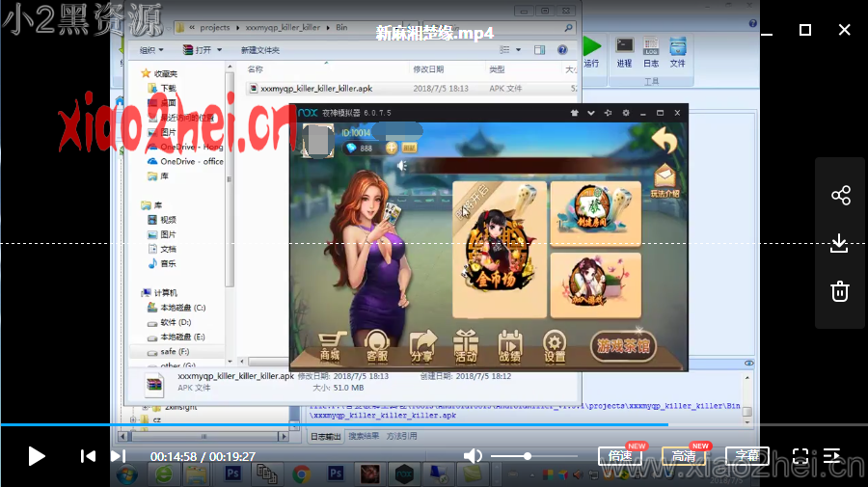868x487 pixels.
Task: Select 软件 (D:) drive
Action: click(x=170, y=322)
